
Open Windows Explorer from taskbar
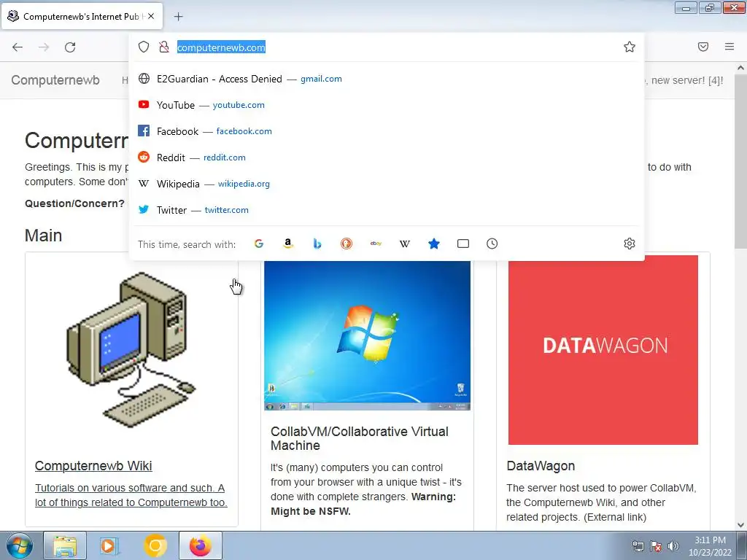pyautogui.click(x=65, y=545)
